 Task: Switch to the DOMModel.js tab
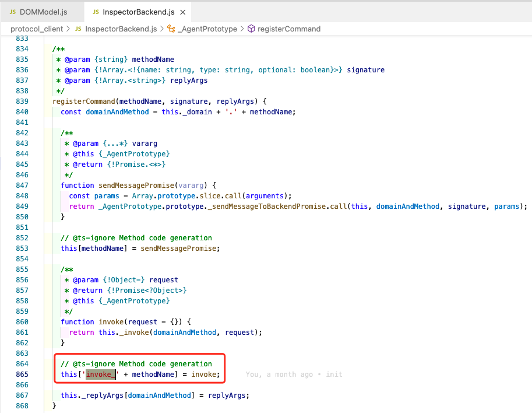tap(42, 12)
